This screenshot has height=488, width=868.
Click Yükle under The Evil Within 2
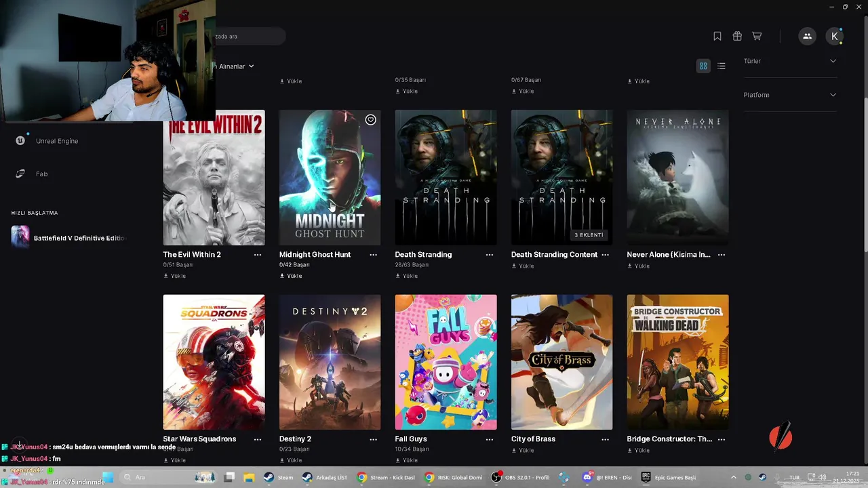point(175,276)
